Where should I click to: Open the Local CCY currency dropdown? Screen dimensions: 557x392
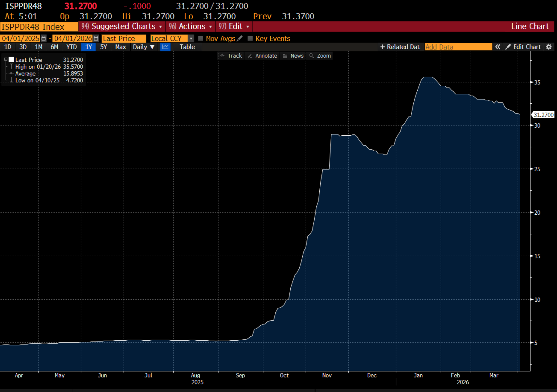(x=191, y=38)
